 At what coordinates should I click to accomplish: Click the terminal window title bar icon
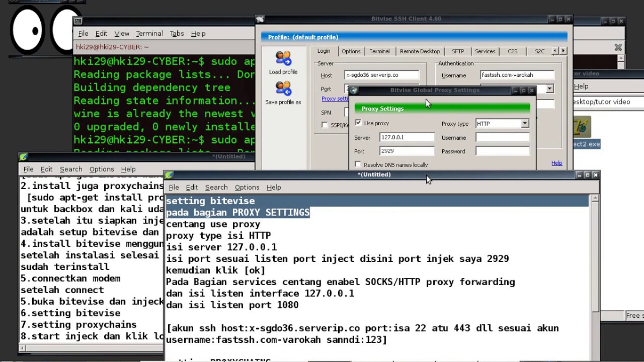(x=78, y=21)
